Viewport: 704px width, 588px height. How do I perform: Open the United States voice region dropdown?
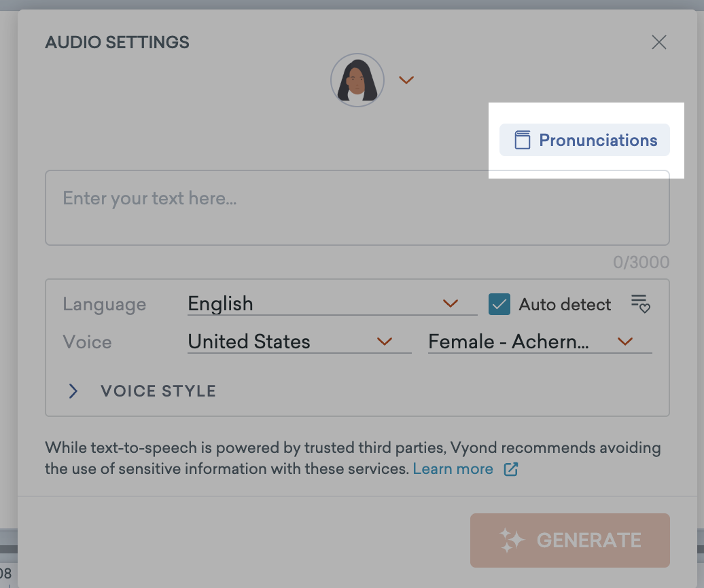pyautogui.click(x=285, y=342)
